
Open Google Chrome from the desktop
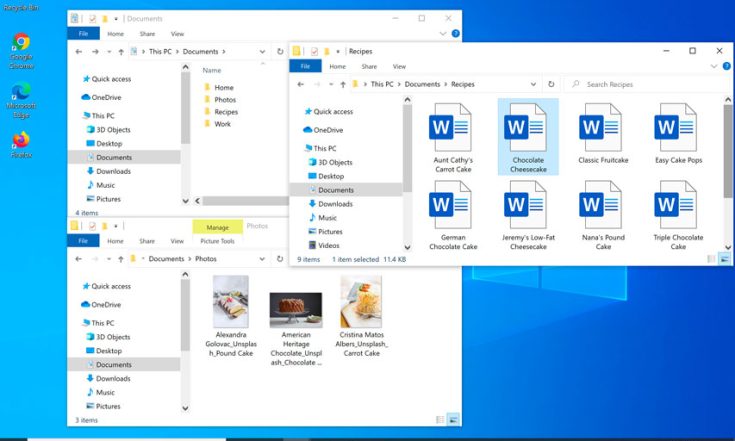[x=20, y=43]
